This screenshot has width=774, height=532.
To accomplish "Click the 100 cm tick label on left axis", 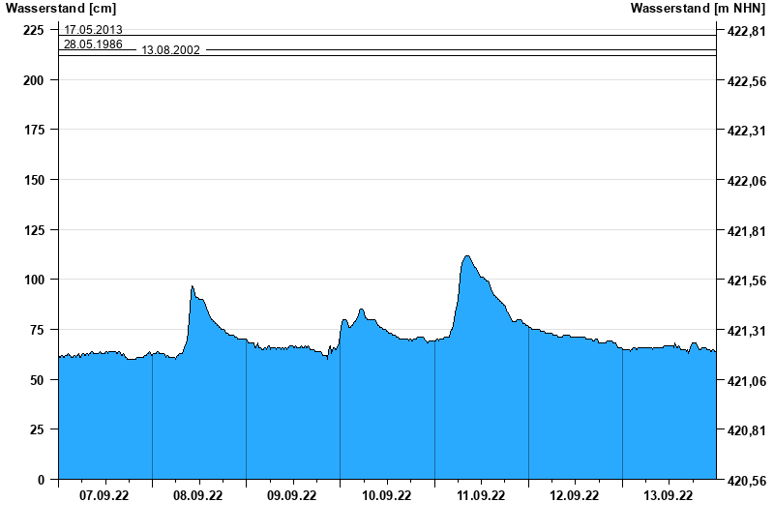I will pos(34,280).
